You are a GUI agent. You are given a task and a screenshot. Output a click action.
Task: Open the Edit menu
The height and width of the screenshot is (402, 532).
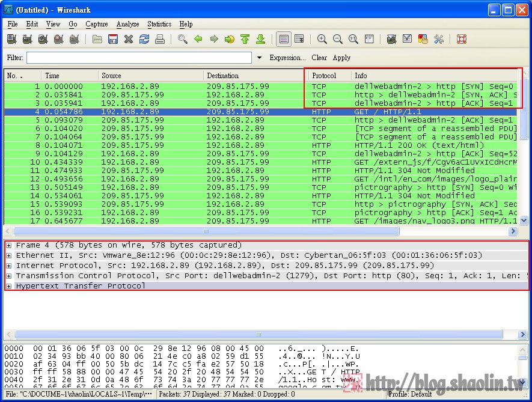(32, 24)
